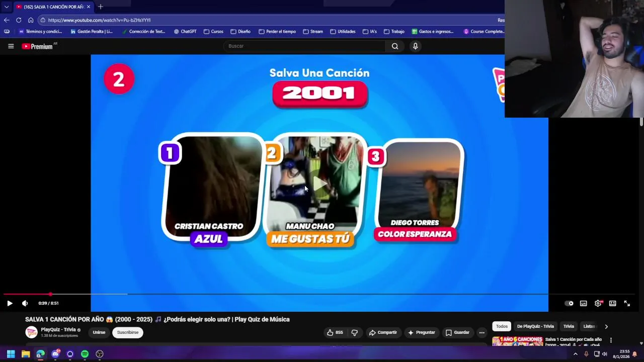Open Course: Complete... bookmark
Screen dimensions: 644x362
(484, 32)
